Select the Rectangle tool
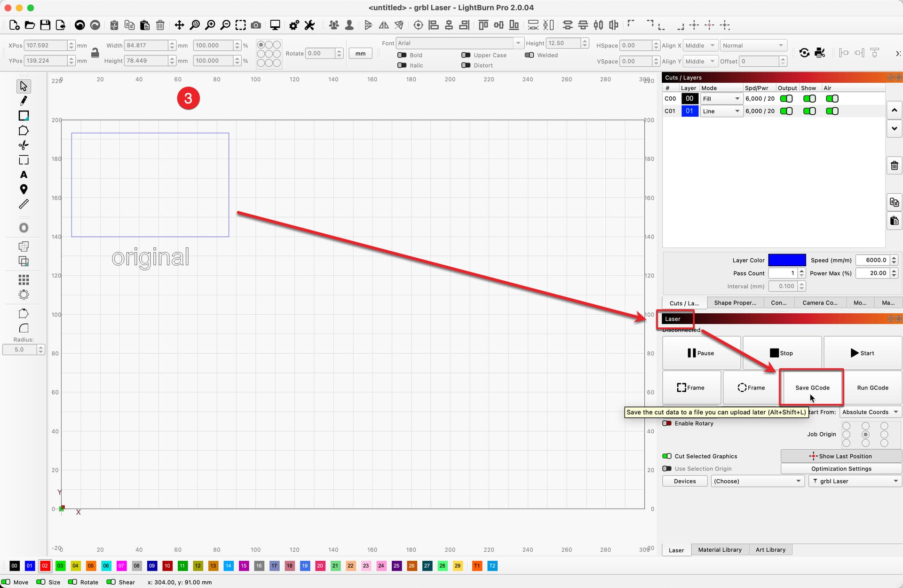 24,115
